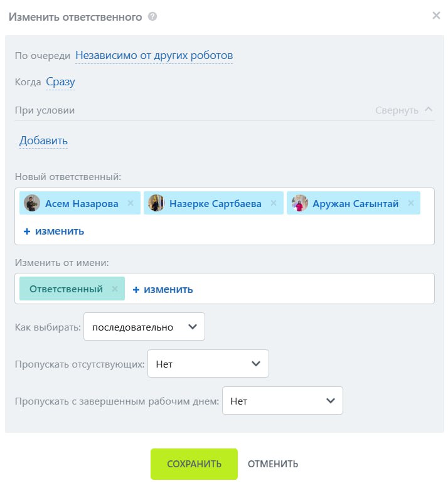The height and width of the screenshot is (493, 448).
Task: Open Пропускать отсутствующих dropdown
Action: (x=208, y=364)
